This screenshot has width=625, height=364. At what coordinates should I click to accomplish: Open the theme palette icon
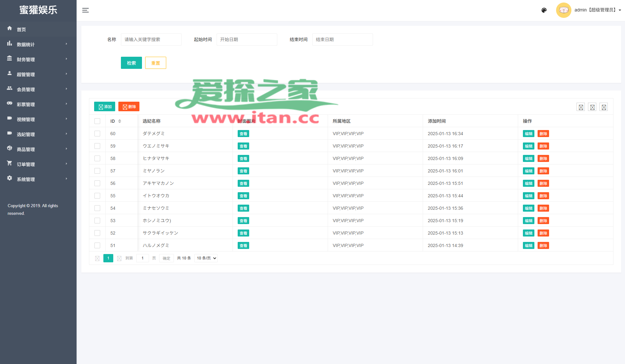(x=544, y=10)
